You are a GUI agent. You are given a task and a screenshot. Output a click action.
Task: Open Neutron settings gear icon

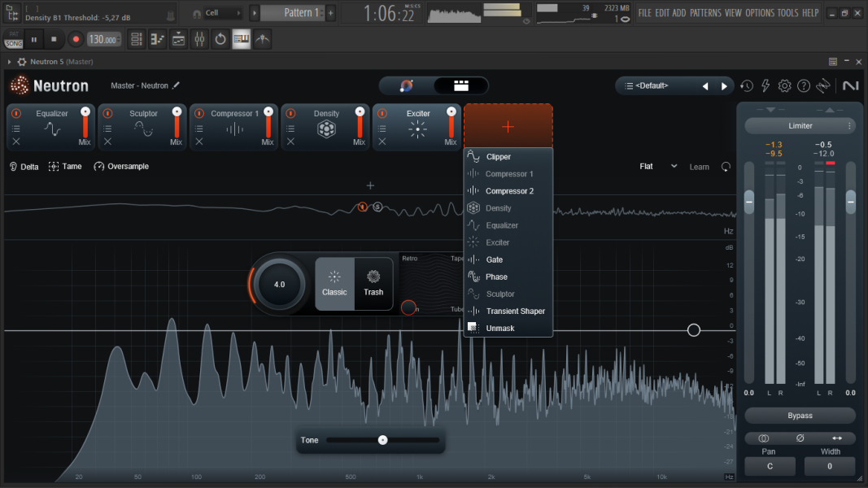tap(785, 86)
